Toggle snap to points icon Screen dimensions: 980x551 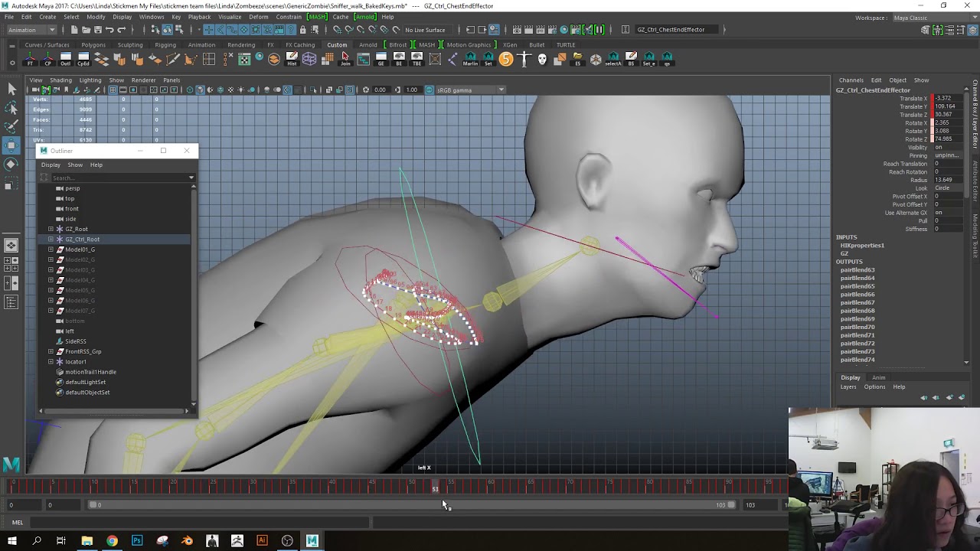click(361, 29)
